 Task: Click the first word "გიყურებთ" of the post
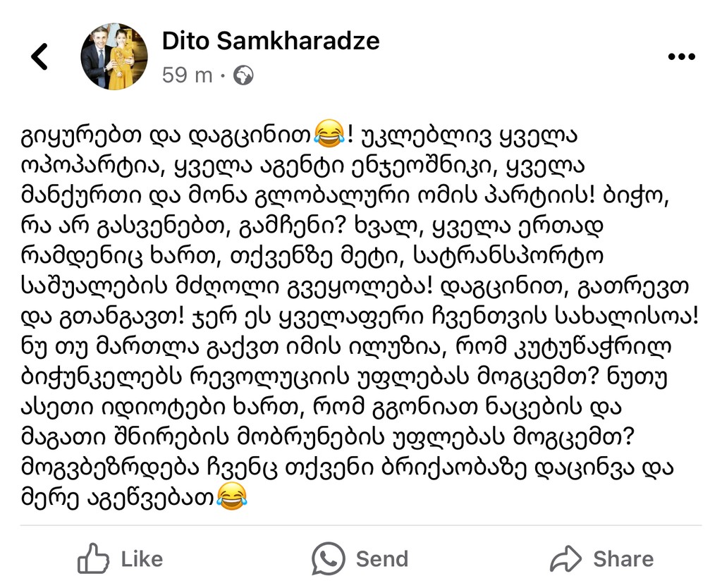(75, 133)
